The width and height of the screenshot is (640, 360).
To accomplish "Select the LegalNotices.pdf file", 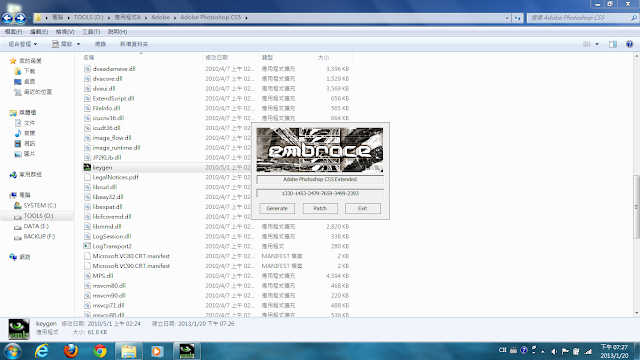I will pos(116,177).
